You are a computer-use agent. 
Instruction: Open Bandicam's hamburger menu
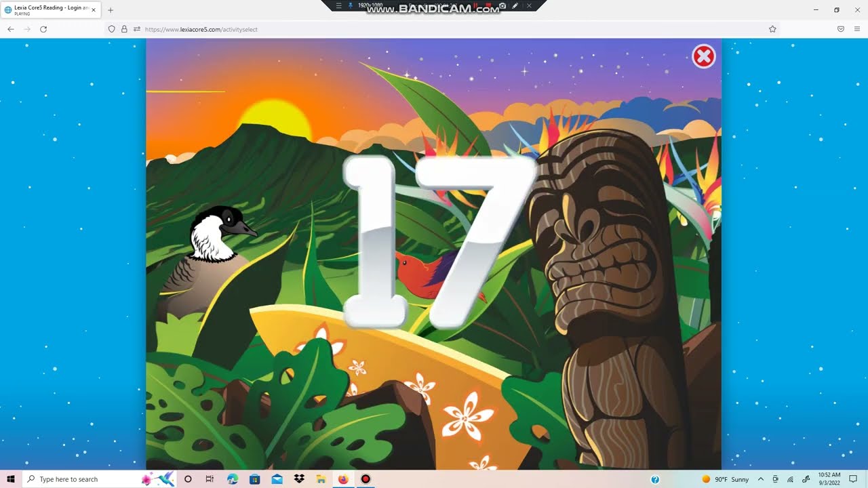(x=338, y=5)
